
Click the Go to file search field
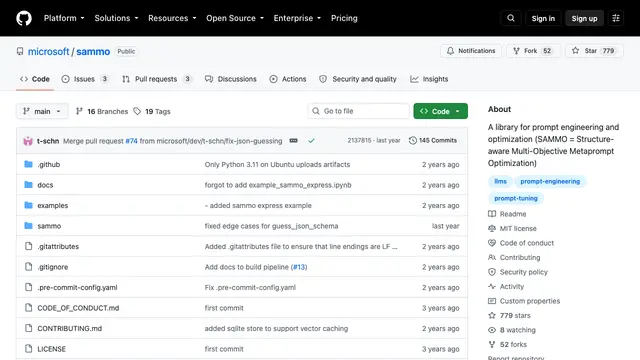coord(358,111)
